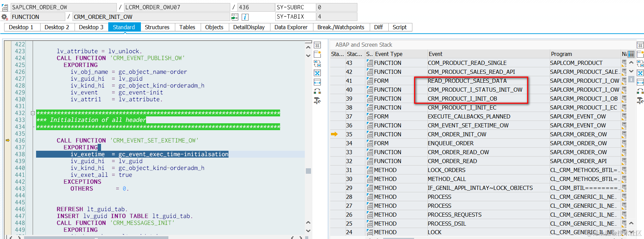The height and width of the screenshot is (239, 644).
Task: Click the source icon in the LOCK_ORDERS row
Action: [x=370, y=170]
